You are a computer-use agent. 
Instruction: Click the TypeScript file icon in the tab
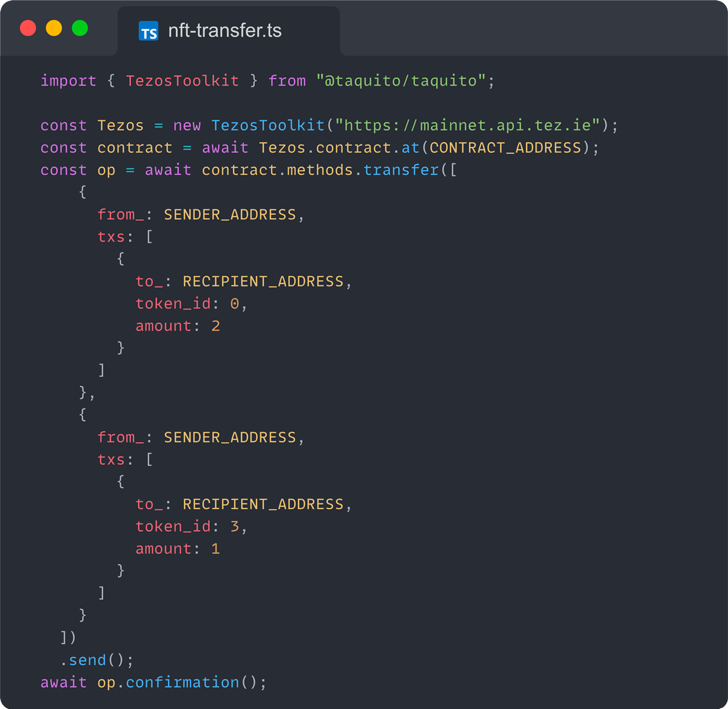[x=149, y=31]
